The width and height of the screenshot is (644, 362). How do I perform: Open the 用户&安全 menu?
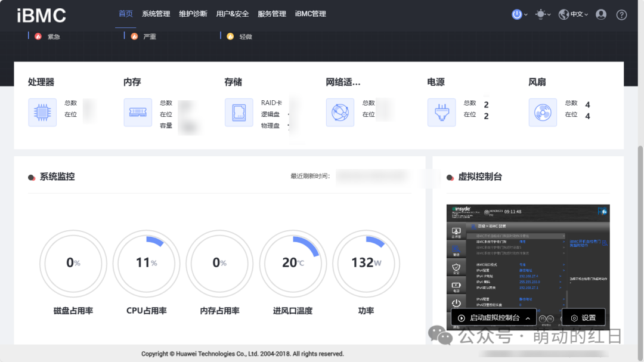tap(233, 14)
